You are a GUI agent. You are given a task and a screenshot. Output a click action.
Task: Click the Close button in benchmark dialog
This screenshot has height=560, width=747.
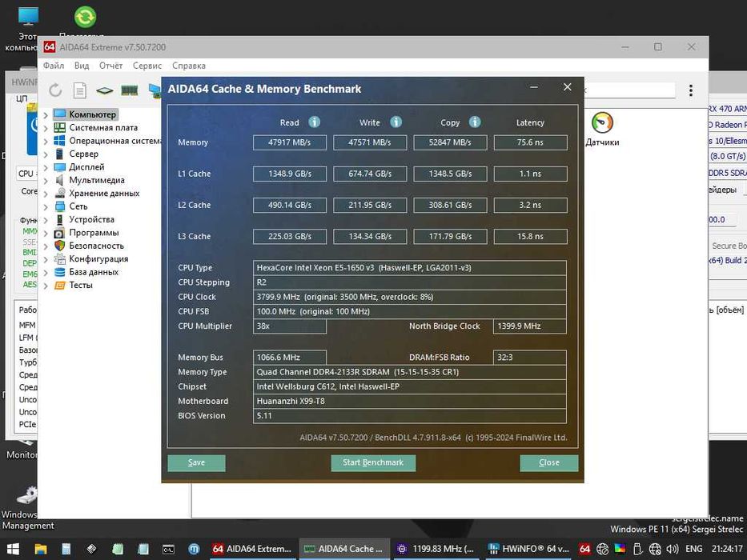point(548,463)
